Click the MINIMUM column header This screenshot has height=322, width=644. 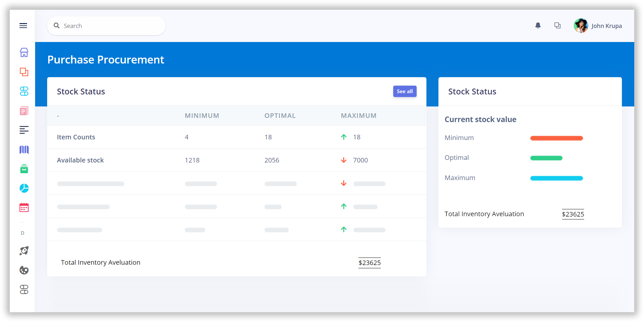[x=202, y=116]
